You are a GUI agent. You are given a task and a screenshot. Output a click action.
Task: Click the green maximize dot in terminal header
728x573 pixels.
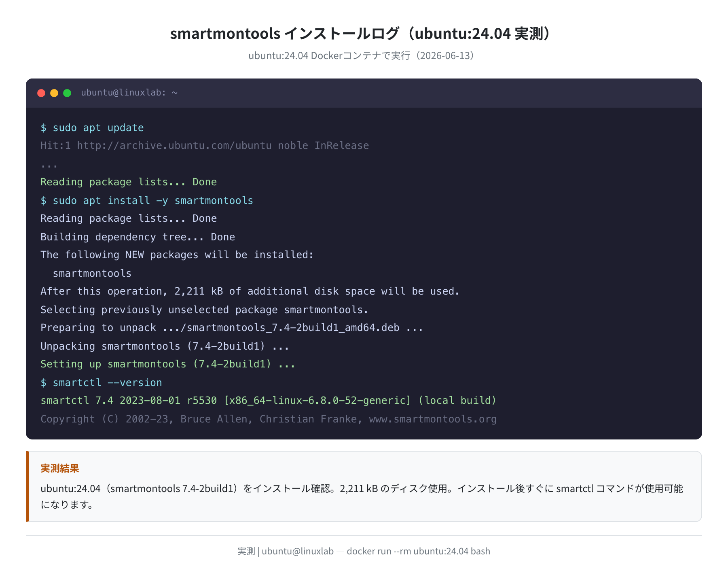pyautogui.click(x=67, y=93)
